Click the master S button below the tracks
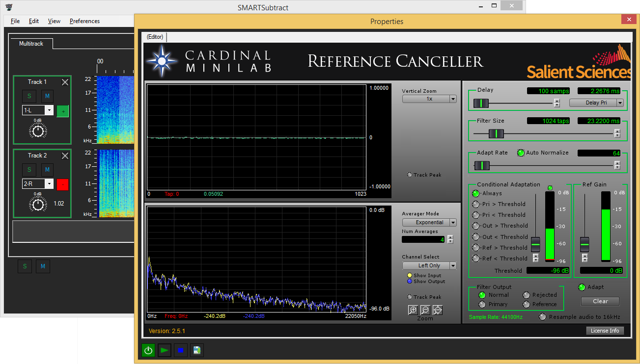This screenshot has width=640, height=364. click(25, 266)
